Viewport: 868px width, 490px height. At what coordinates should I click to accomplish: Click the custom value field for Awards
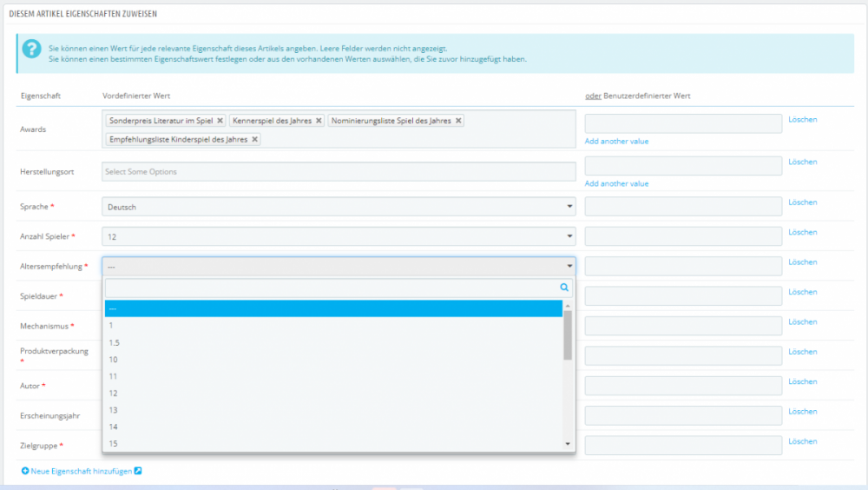[x=683, y=123]
